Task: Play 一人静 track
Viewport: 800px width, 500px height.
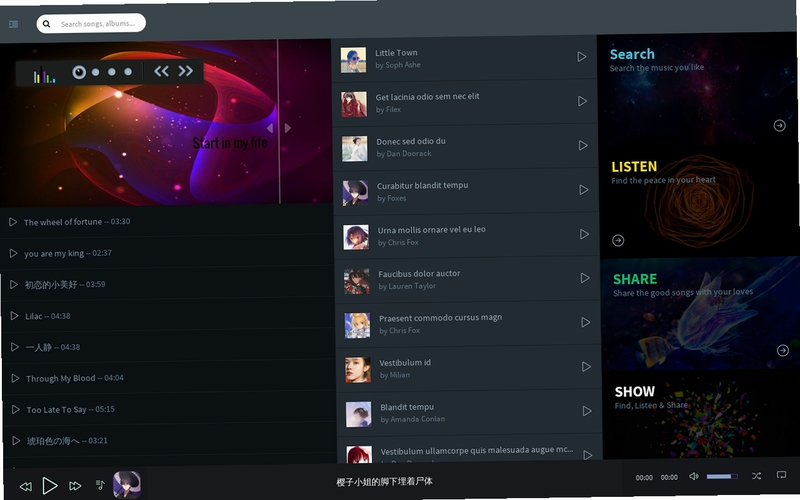Action: [x=15, y=347]
